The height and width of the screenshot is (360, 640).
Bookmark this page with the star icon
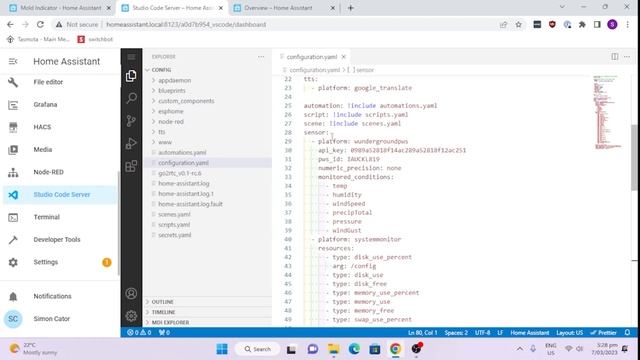tap(518, 24)
